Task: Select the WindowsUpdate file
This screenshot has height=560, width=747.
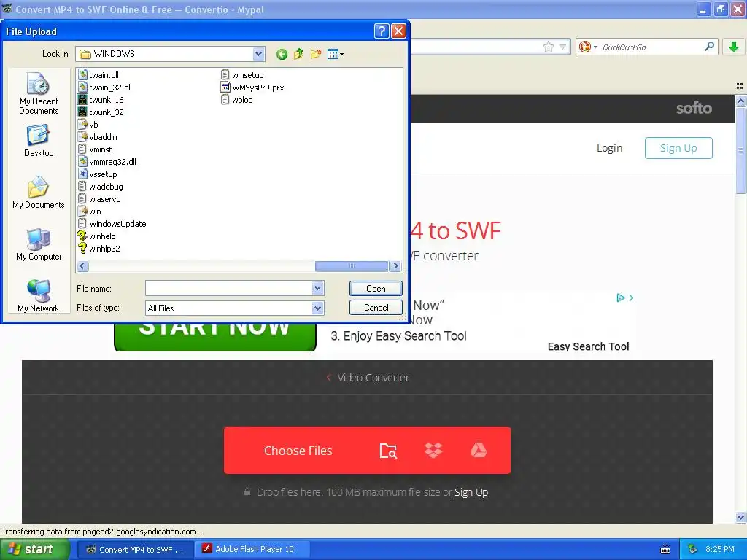Action: pyautogui.click(x=112, y=223)
